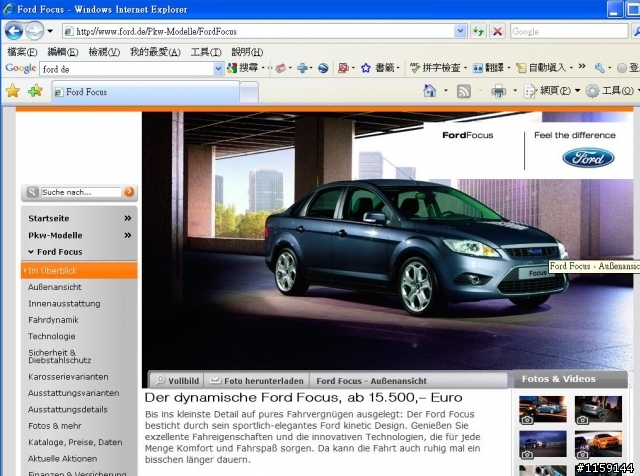The width and height of the screenshot is (640, 476).
Task: Click the orange search go button
Action: [x=129, y=191]
